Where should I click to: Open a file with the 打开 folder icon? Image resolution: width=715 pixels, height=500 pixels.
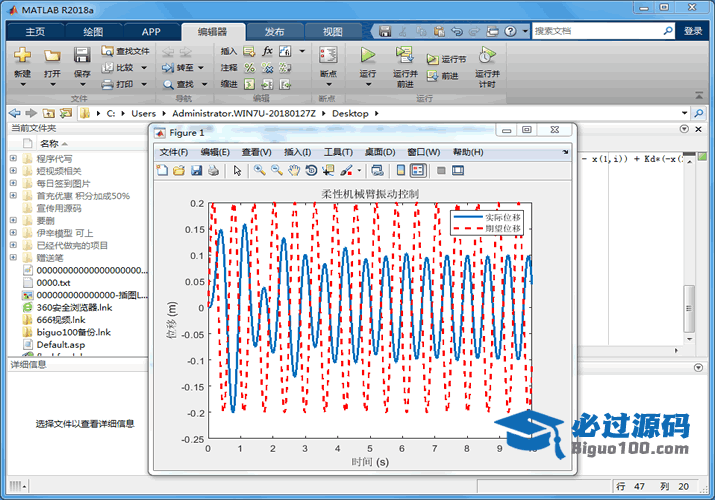tap(52, 56)
